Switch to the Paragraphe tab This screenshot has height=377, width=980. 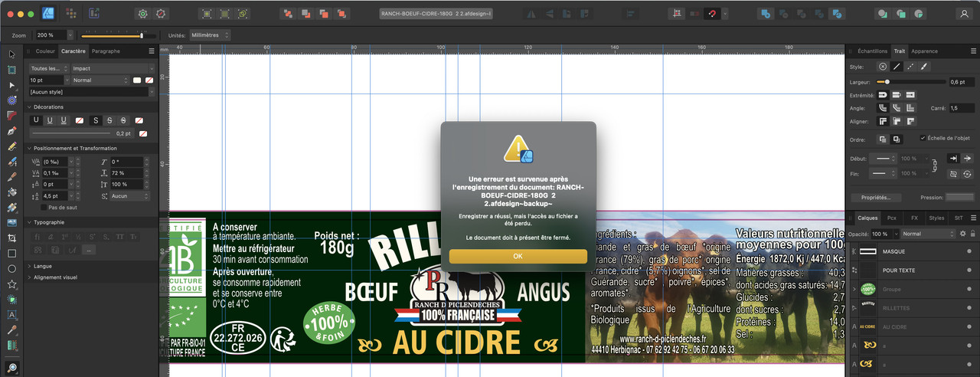[x=106, y=51]
